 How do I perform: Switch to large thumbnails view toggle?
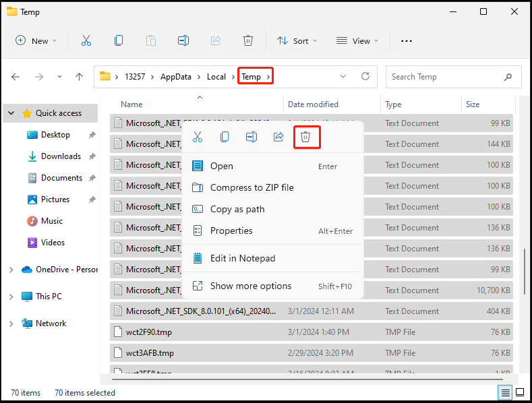520,392
